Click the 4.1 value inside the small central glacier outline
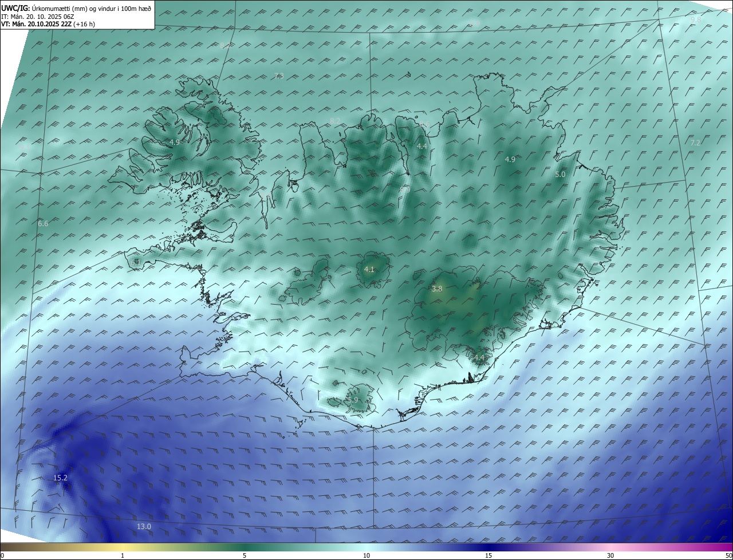 point(369,269)
